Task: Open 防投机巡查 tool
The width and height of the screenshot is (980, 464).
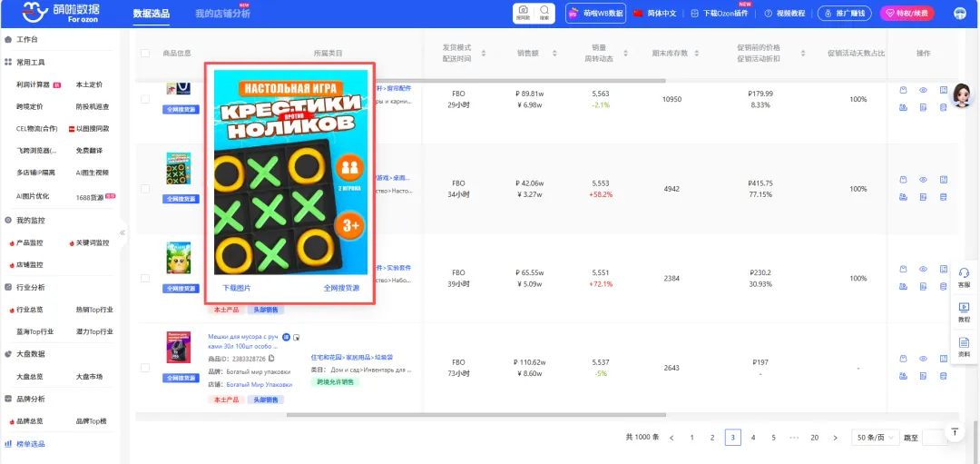Action: [x=93, y=107]
